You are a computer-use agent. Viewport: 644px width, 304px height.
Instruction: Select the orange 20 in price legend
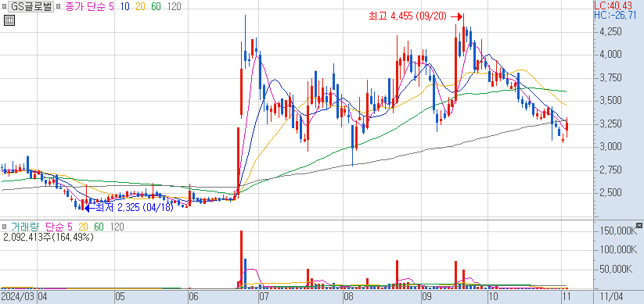tap(141, 6)
